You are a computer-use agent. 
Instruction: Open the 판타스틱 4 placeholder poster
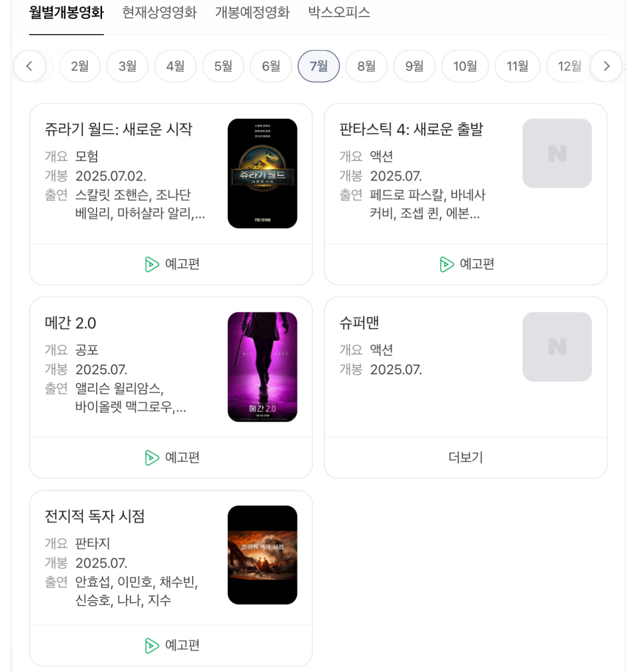click(x=557, y=154)
